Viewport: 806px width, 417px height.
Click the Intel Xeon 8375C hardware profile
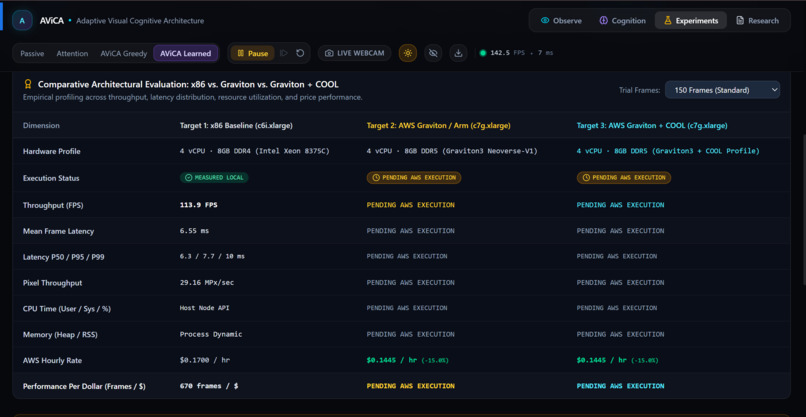coord(254,151)
